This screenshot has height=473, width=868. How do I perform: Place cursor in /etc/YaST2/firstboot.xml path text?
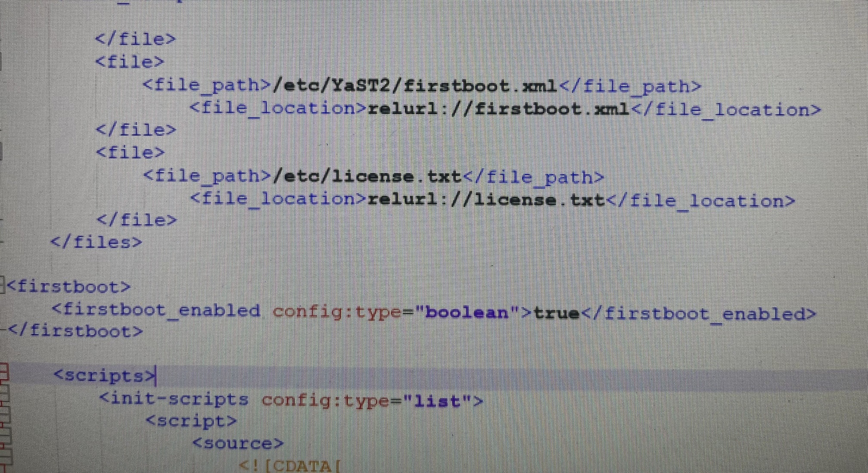[x=415, y=86]
